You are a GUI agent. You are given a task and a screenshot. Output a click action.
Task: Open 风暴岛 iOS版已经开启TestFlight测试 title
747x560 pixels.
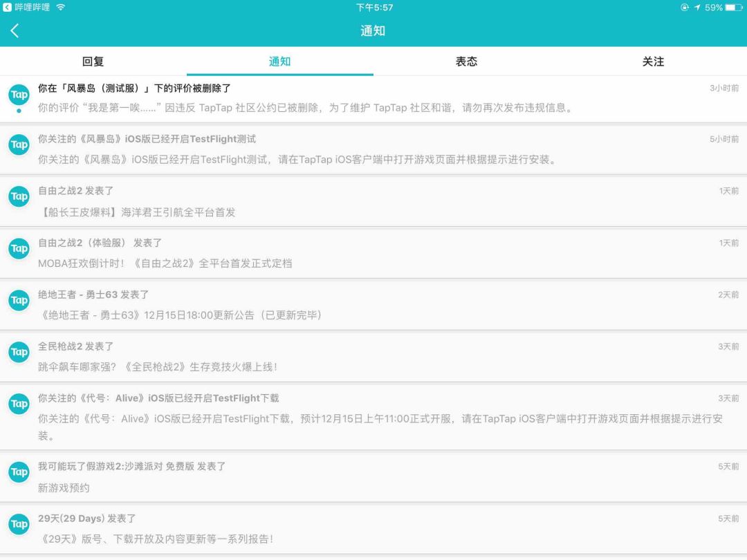click(147, 139)
